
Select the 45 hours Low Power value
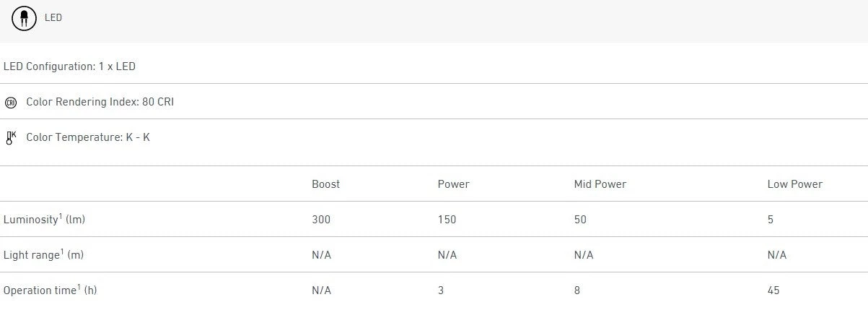tap(773, 290)
